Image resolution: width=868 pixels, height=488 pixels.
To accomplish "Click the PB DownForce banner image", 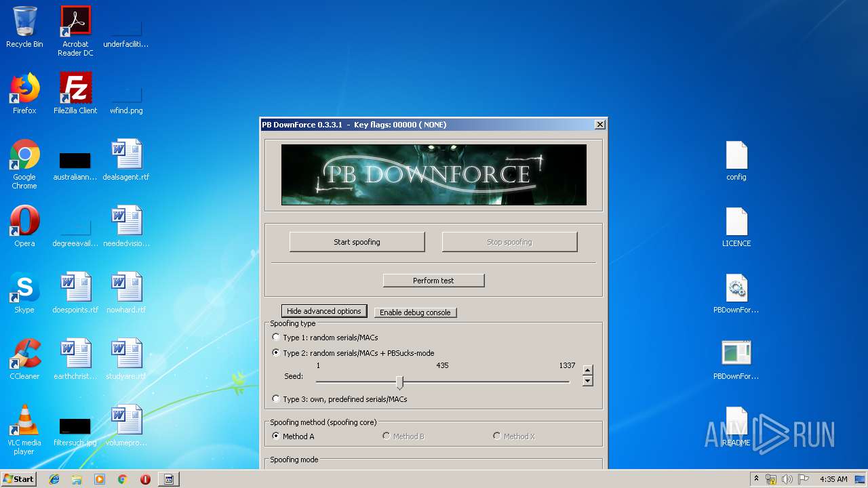I will [434, 174].
